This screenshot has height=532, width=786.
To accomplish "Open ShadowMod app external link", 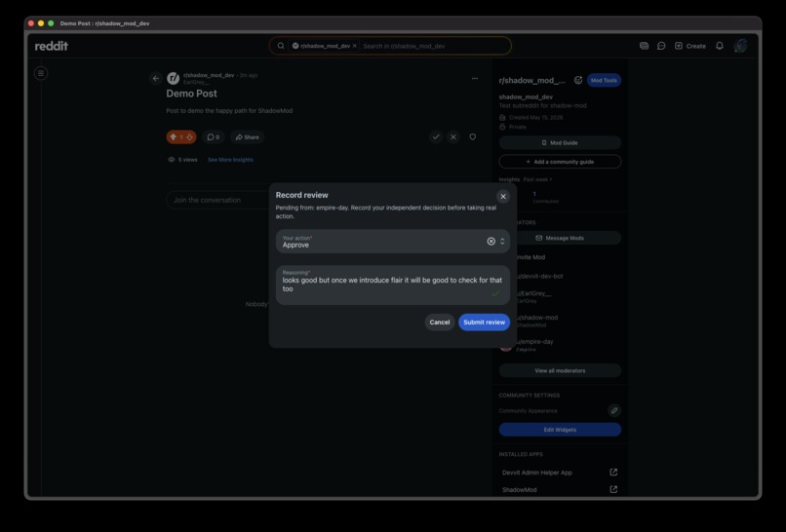I will [x=613, y=489].
